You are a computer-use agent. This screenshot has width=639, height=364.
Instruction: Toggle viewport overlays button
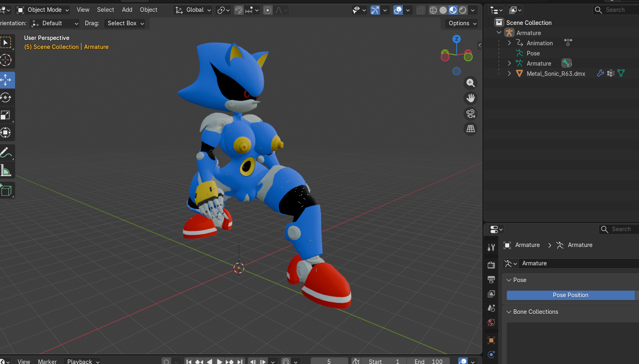click(x=398, y=10)
